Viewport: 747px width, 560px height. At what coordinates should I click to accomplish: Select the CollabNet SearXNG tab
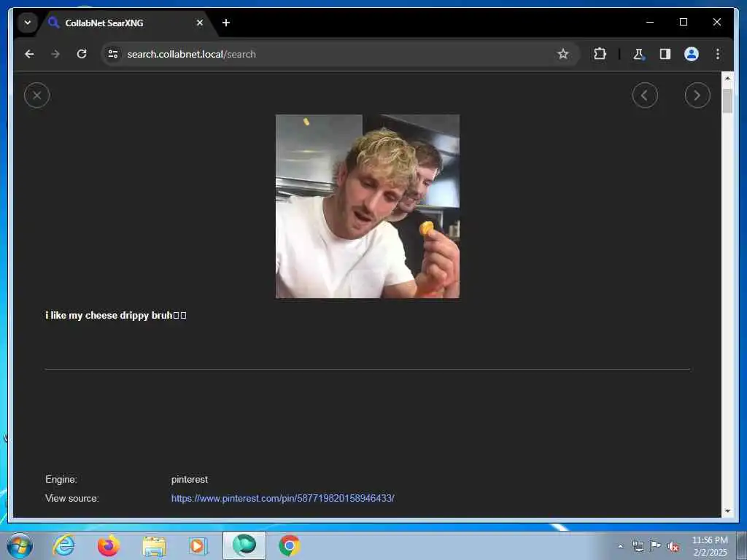pos(126,23)
